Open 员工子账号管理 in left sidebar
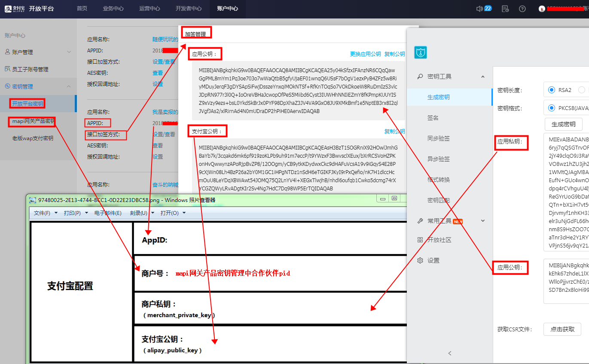This screenshot has width=589, height=364. (x=30, y=69)
